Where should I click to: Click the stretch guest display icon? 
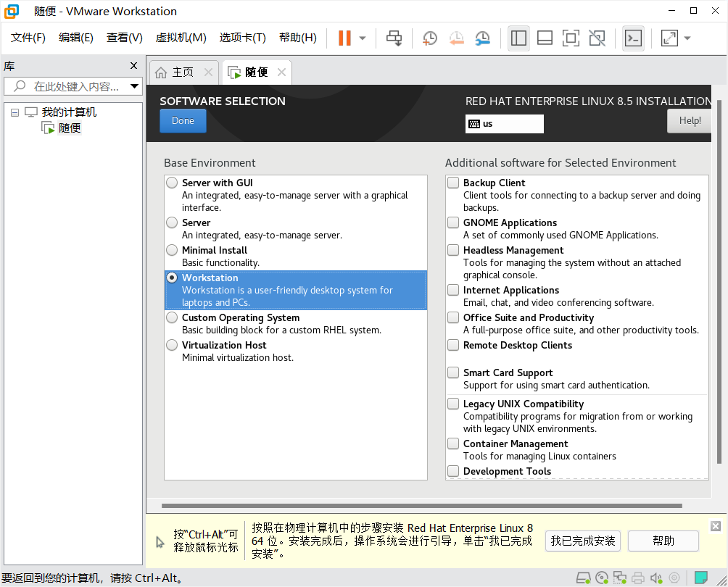pos(669,38)
